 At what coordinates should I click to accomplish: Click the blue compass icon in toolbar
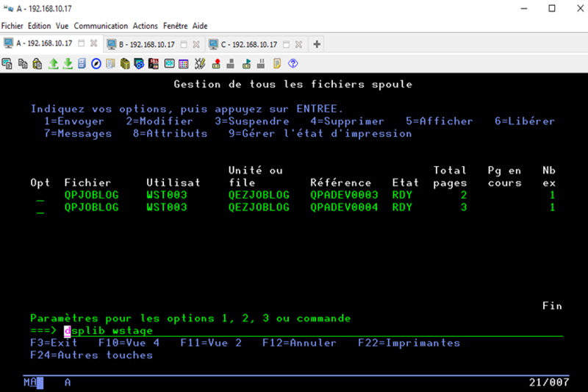pyautogui.click(x=96, y=63)
